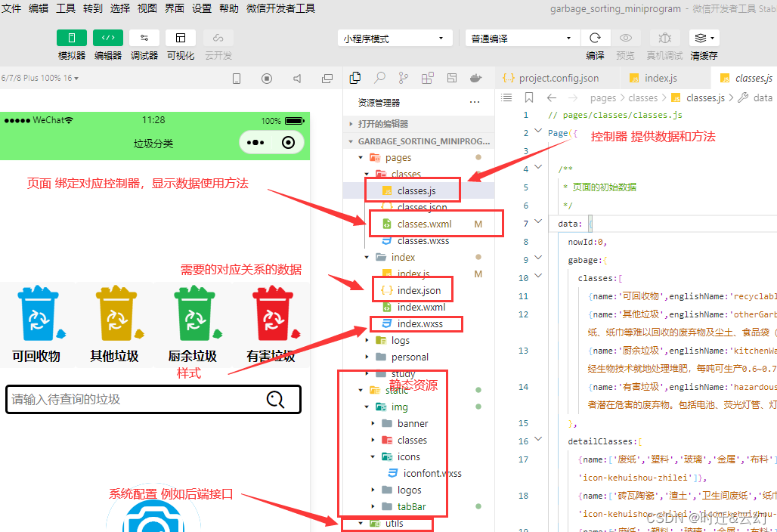Open the 帮助 menu
The width and height of the screenshot is (777, 532).
[x=229, y=8]
